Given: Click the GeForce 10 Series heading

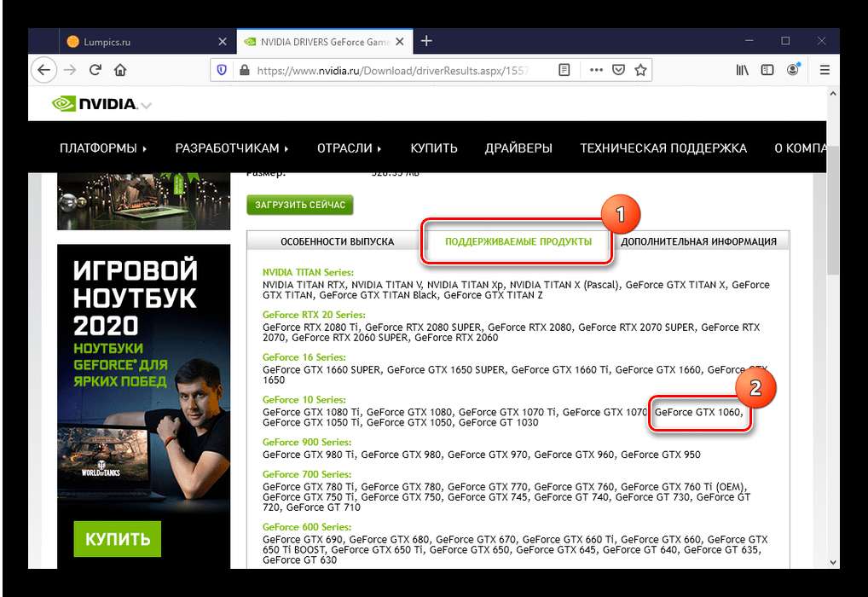Looking at the screenshot, I should click(304, 400).
